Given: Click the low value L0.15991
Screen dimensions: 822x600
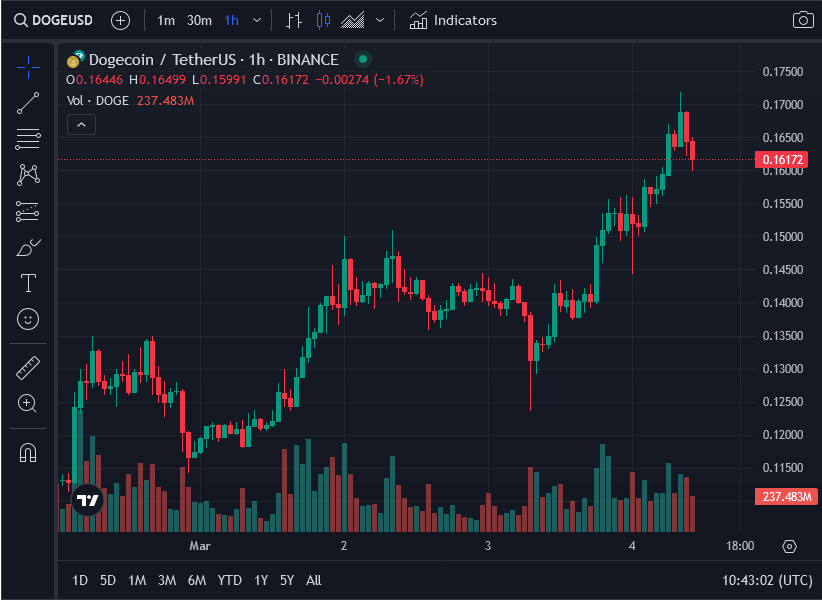Looking at the screenshot, I should (219, 80).
